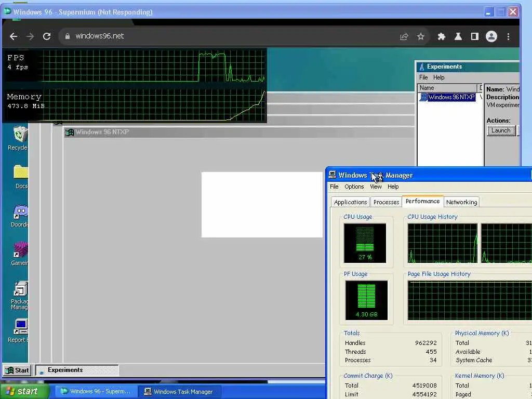Open Help menu in Experiments window
Viewport: 532px width, 399px height.
tap(438, 77)
